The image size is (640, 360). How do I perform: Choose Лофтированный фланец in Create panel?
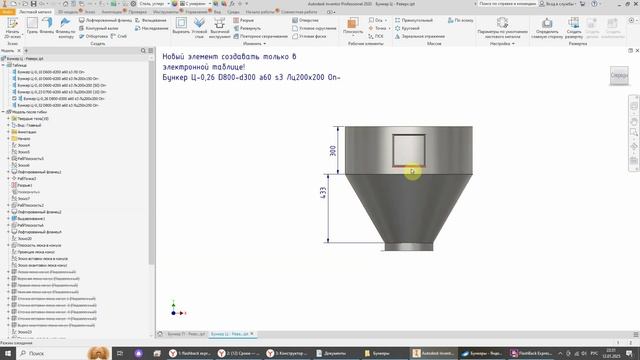[105, 20]
